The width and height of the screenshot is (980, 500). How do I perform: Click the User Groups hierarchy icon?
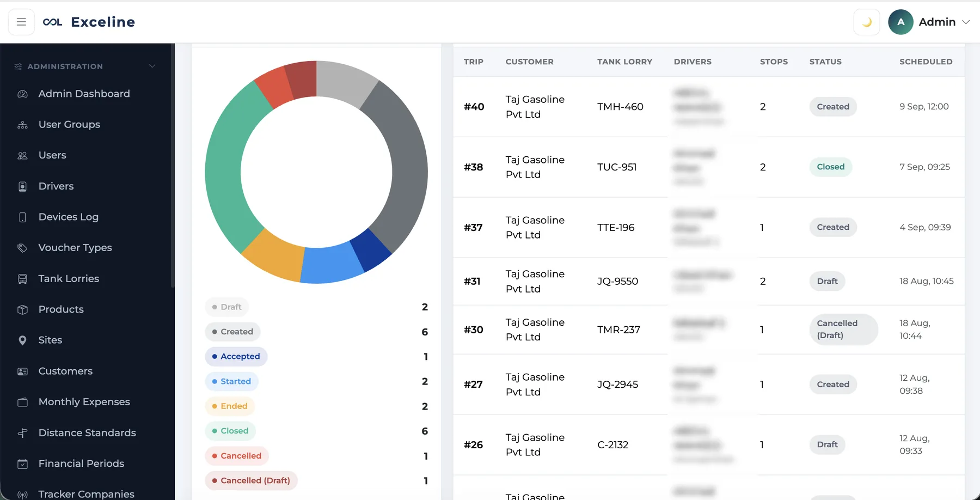click(22, 125)
